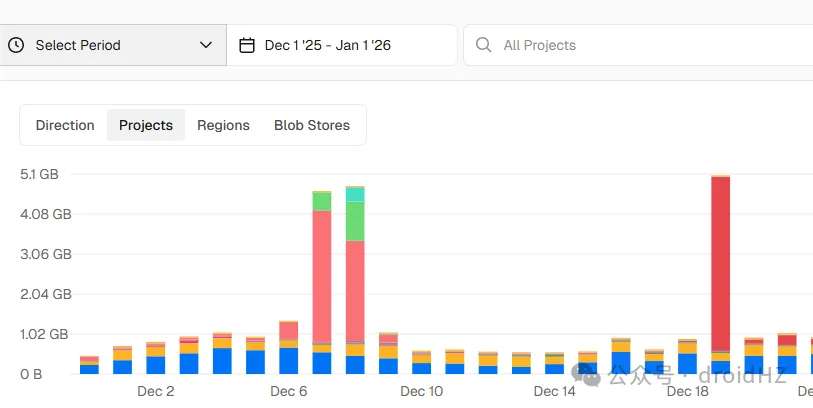Click the teal segment atop Dec 8 bar
The height and width of the screenshot is (408, 813).
[x=355, y=194]
